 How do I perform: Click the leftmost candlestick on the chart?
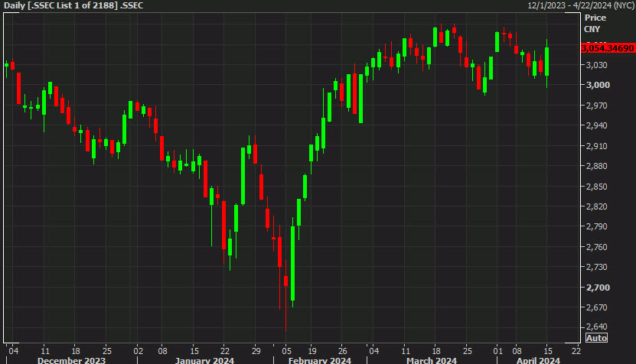coord(6,65)
